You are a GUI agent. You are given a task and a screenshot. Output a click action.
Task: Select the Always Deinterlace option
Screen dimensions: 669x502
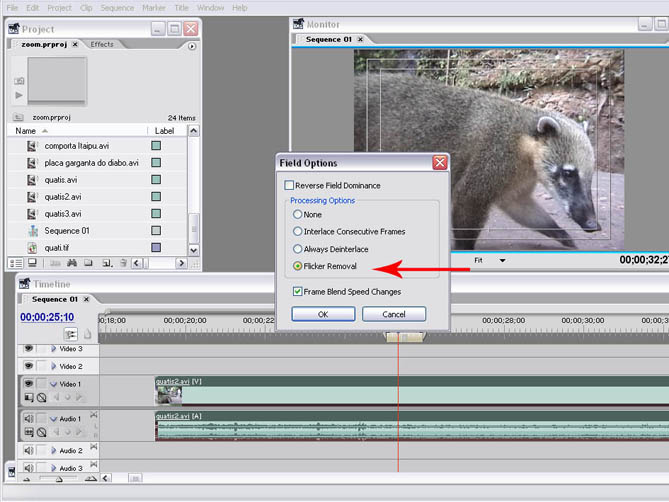pos(297,248)
